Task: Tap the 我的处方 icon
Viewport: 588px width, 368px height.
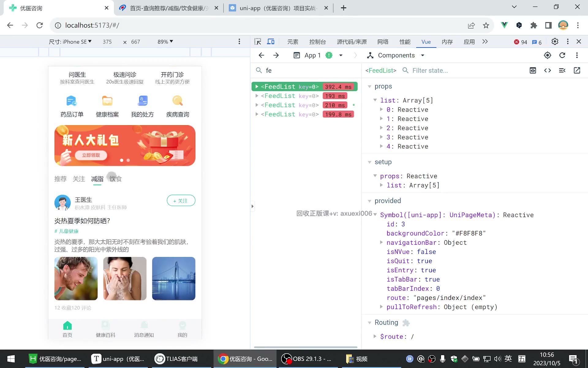Action: click(x=143, y=101)
